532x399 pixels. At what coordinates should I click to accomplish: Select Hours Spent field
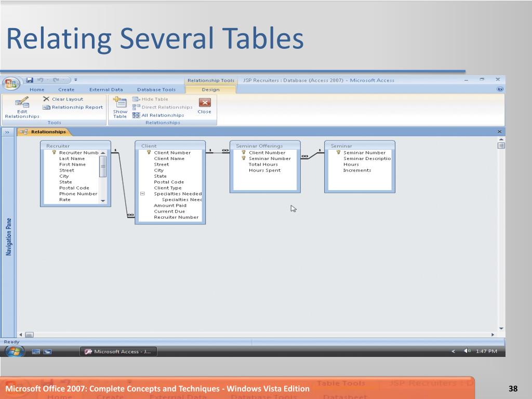(264, 170)
